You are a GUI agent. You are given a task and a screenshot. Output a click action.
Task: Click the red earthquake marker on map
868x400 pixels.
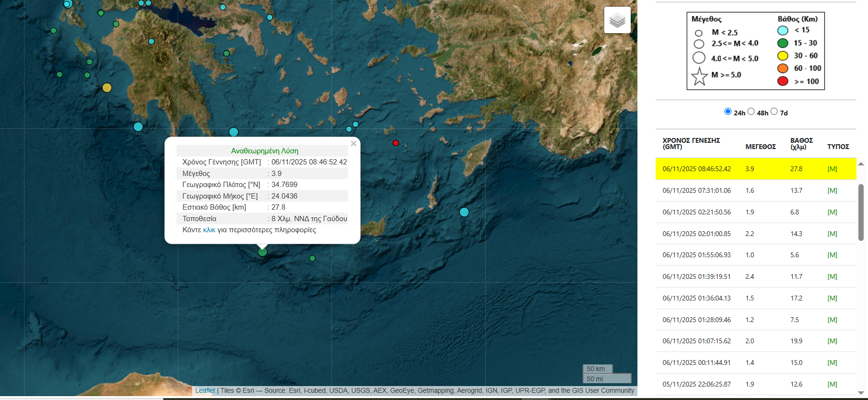click(396, 143)
